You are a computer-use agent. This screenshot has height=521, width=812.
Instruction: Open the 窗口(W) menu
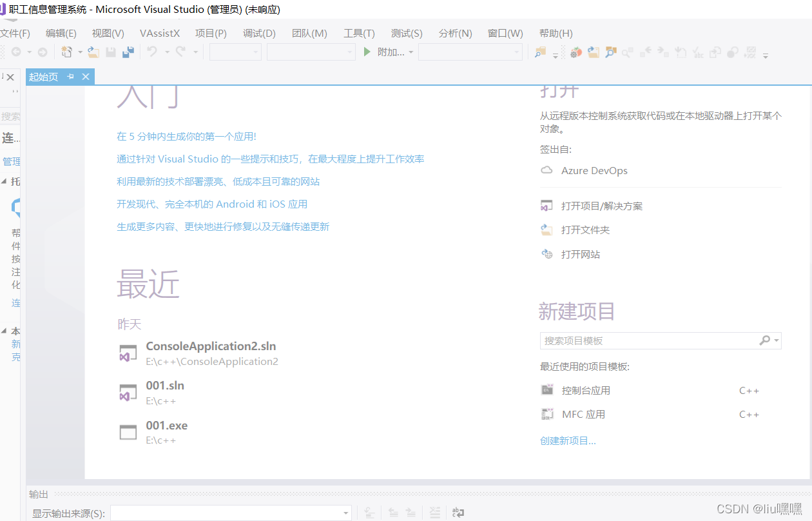click(x=505, y=34)
